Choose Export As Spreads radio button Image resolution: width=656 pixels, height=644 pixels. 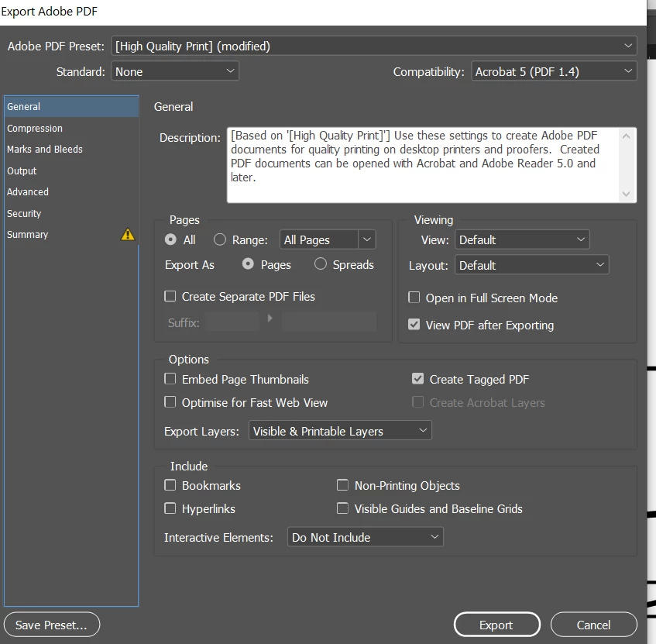[321, 263]
